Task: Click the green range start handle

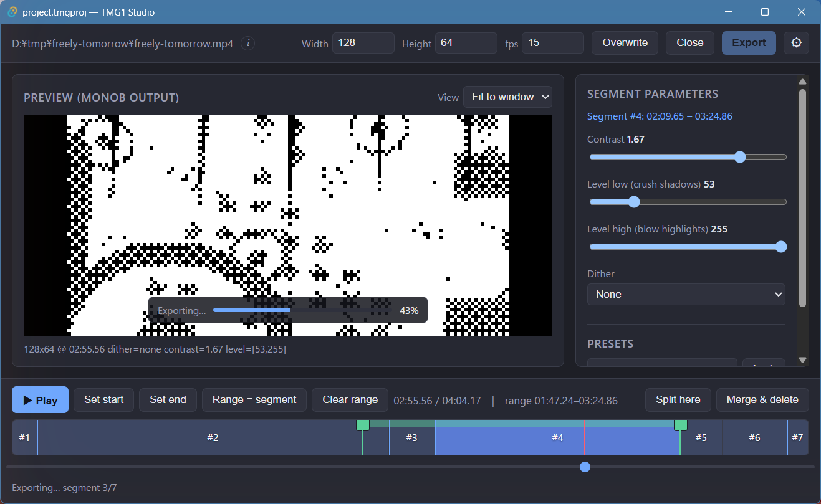Action: 362,425
